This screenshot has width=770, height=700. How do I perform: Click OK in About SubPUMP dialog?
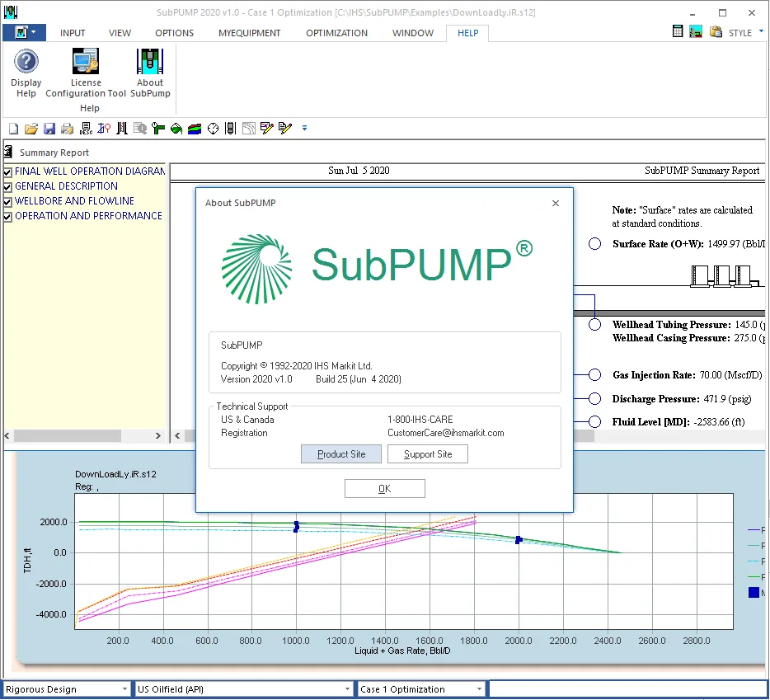pyautogui.click(x=385, y=488)
